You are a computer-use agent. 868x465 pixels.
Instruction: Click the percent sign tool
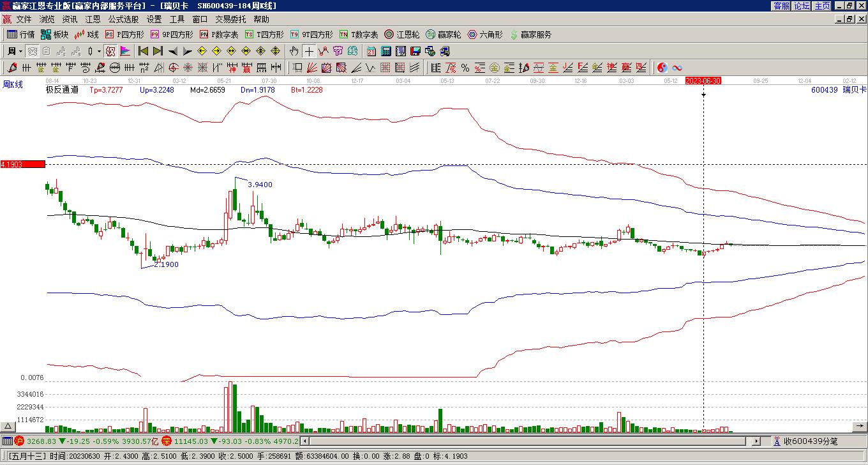(465, 68)
